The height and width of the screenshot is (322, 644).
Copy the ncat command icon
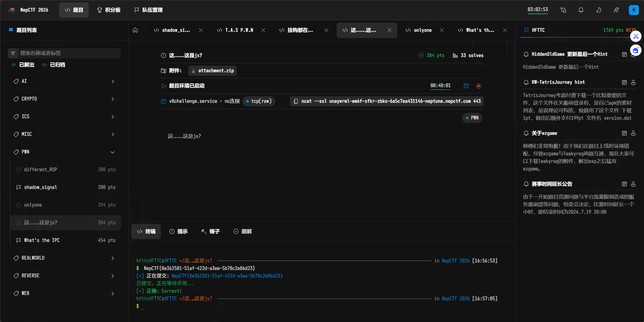296,101
